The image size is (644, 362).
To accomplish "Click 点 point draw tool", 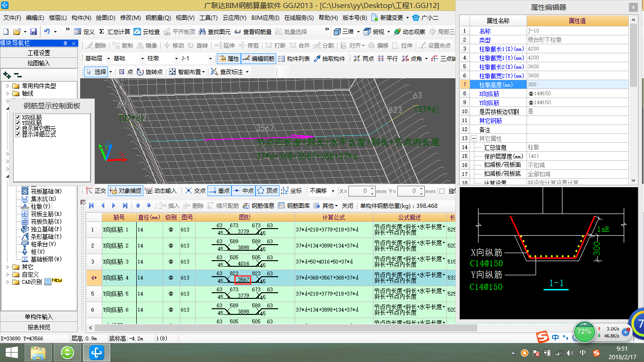I will pos(126,72).
